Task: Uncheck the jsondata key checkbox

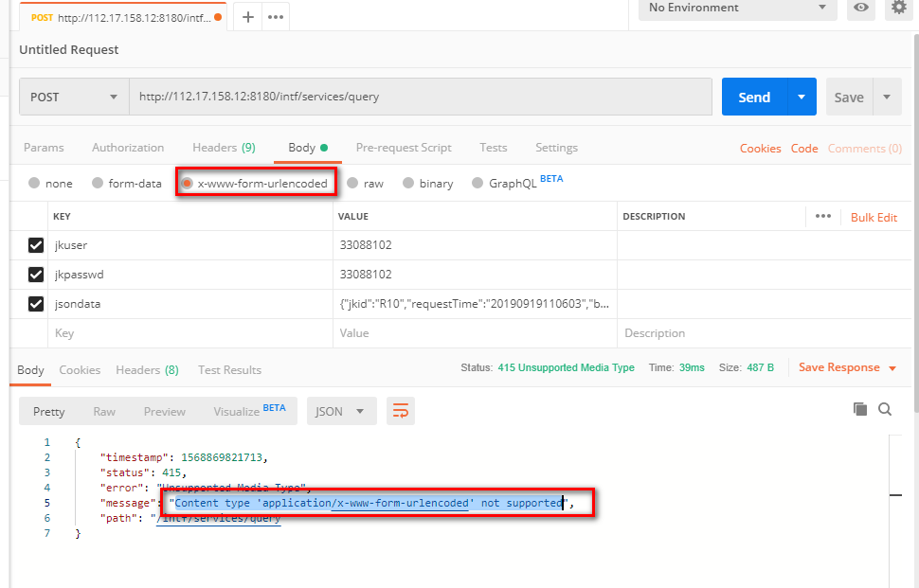Action: 35,303
